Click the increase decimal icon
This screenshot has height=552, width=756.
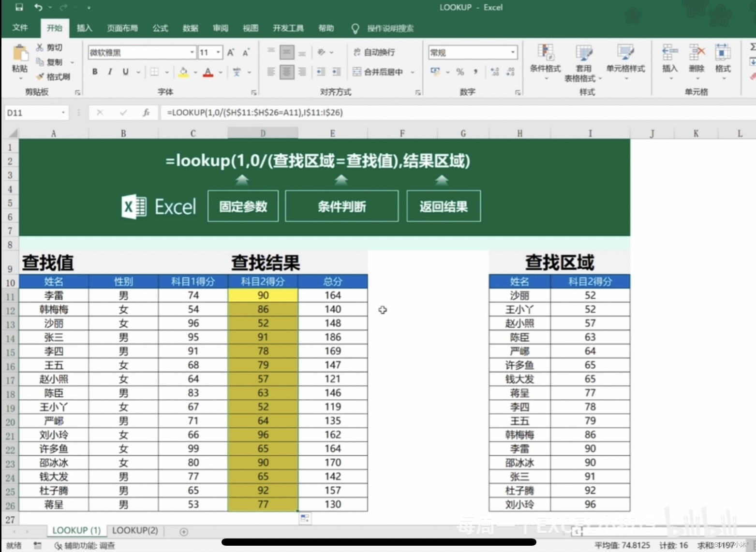tap(494, 72)
